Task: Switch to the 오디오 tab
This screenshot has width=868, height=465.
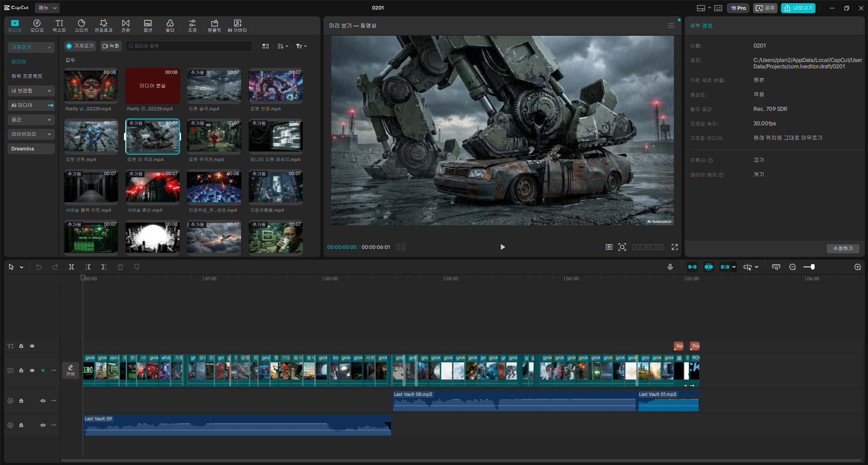Action: (x=37, y=26)
